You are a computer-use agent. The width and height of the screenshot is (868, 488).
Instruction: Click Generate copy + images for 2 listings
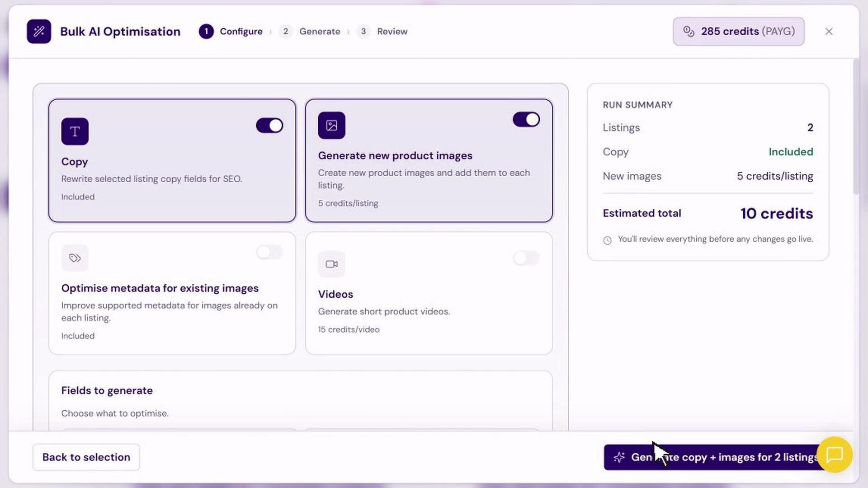click(717, 457)
